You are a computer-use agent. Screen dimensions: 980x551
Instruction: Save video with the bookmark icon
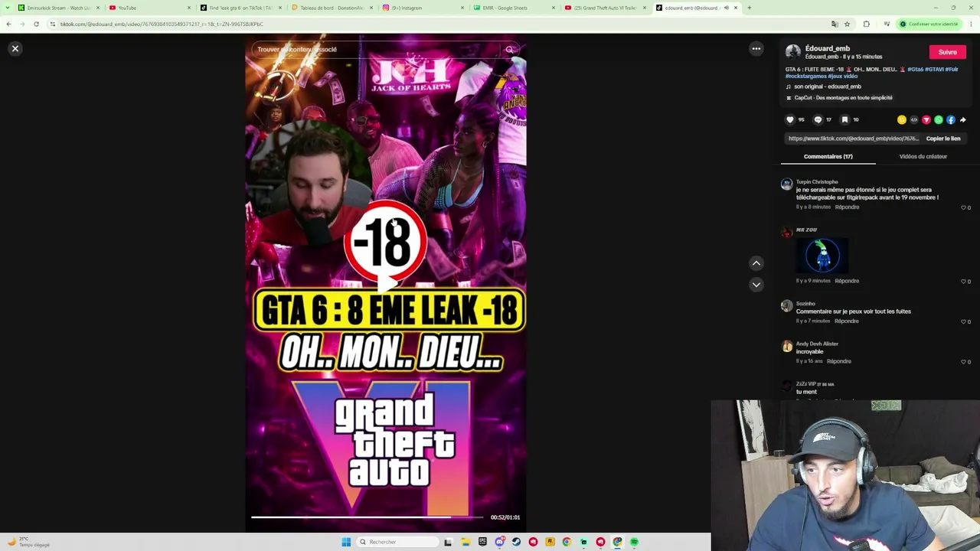(844, 119)
